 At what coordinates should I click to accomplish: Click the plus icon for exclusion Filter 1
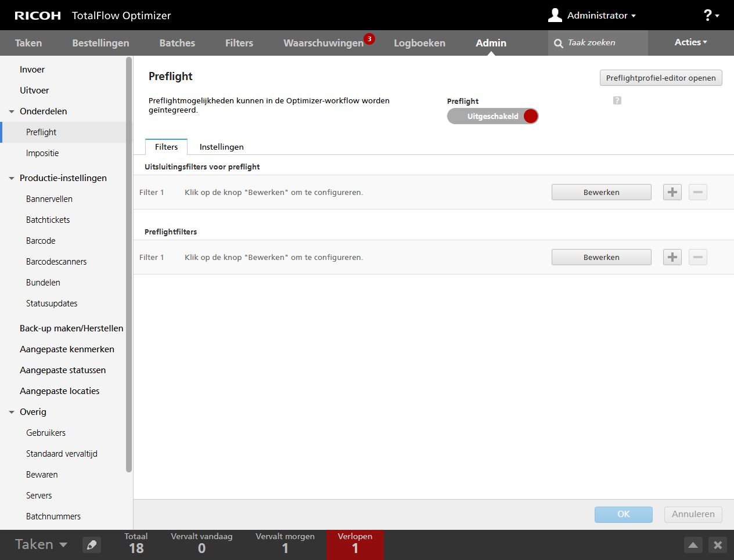(672, 192)
